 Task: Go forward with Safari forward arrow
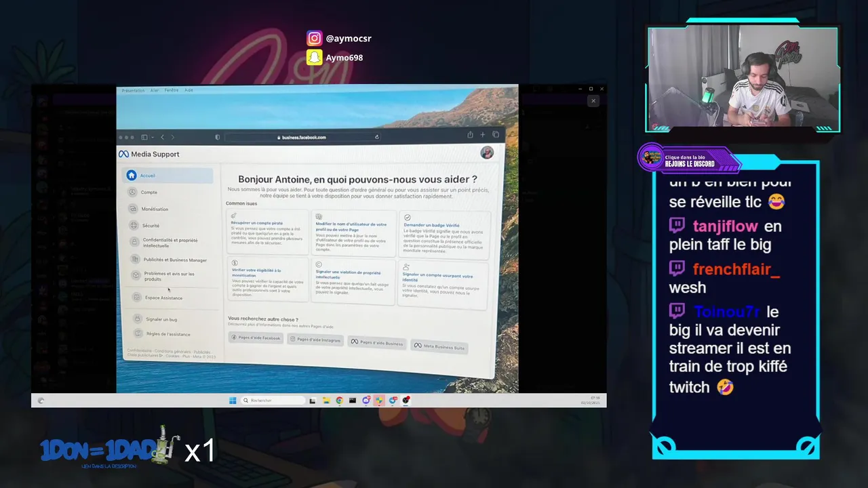click(x=172, y=137)
